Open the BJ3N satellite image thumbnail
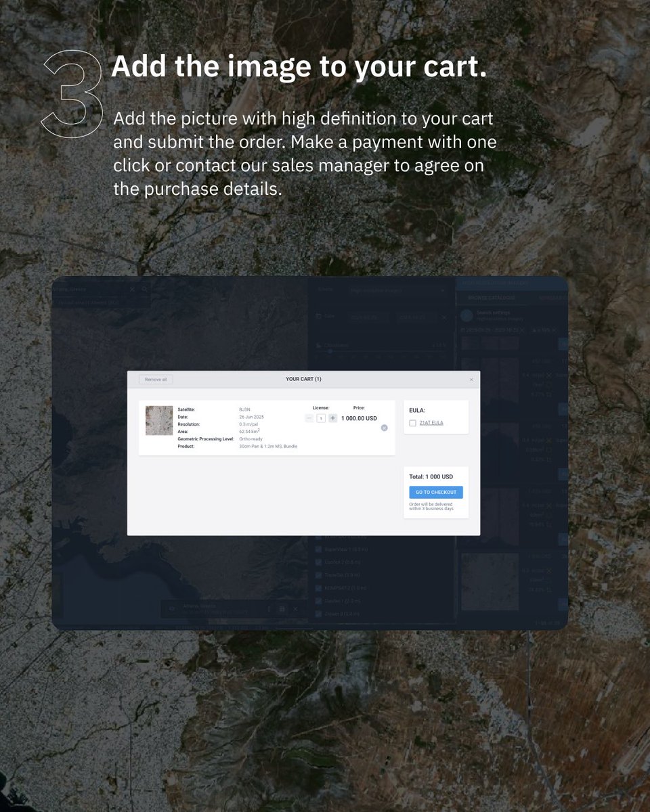Viewport: 650px width, 812px height. (x=159, y=420)
